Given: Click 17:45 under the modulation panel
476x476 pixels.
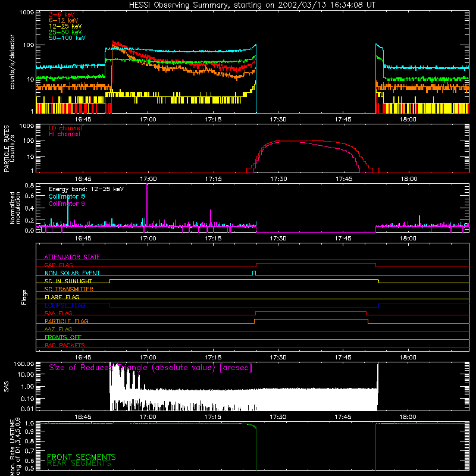Looking at the screenshot, I should (343, 239).
